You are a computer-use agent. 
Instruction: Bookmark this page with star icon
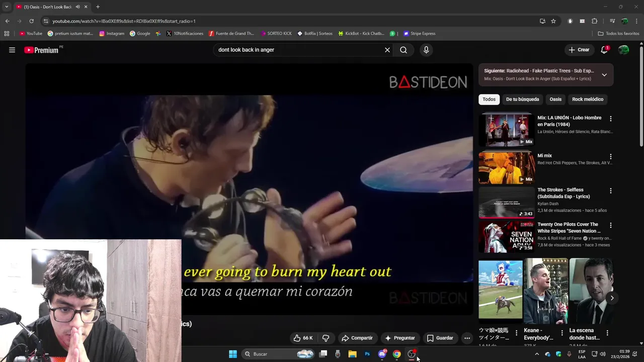point(553,21)
